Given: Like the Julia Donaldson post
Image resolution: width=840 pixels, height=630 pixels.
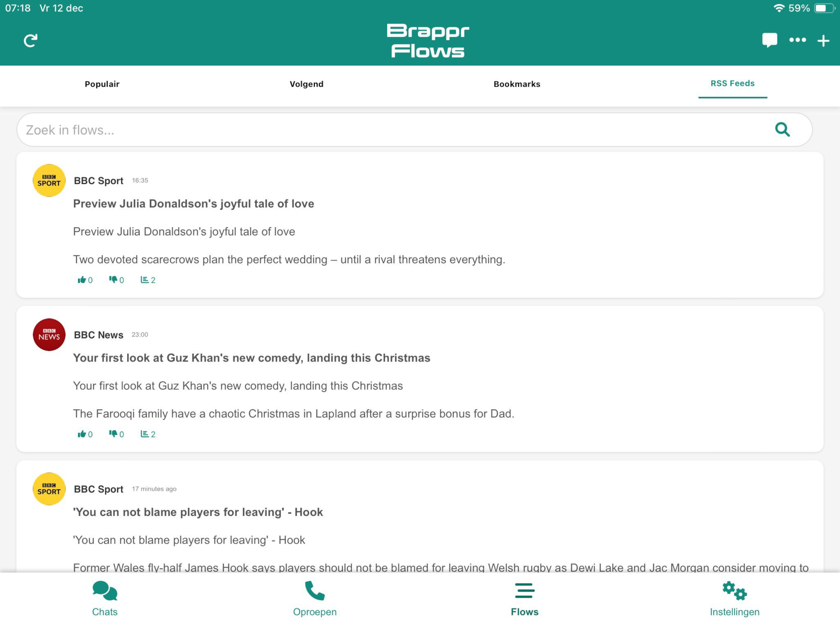Looking at the screenshot, I should click(x=85, y=280).
